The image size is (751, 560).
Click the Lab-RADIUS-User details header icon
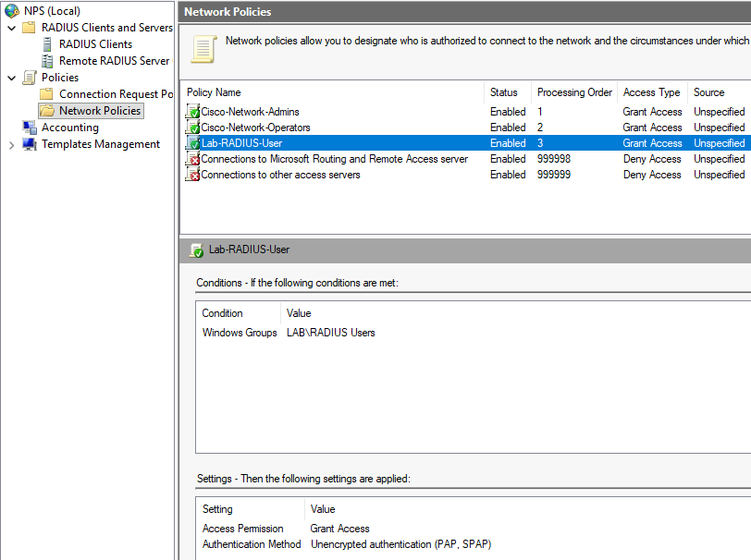point(196,250)
